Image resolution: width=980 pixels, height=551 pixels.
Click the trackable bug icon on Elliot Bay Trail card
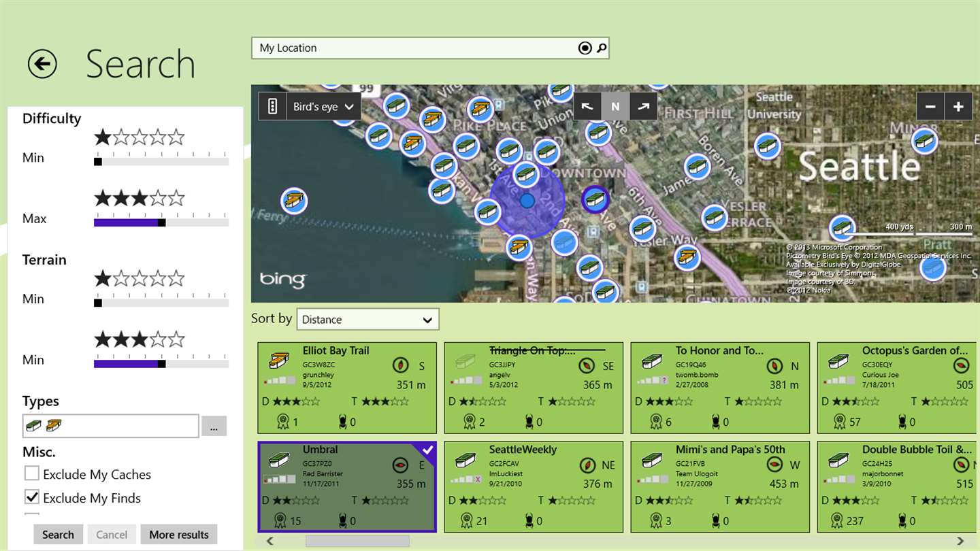[343, 422]
